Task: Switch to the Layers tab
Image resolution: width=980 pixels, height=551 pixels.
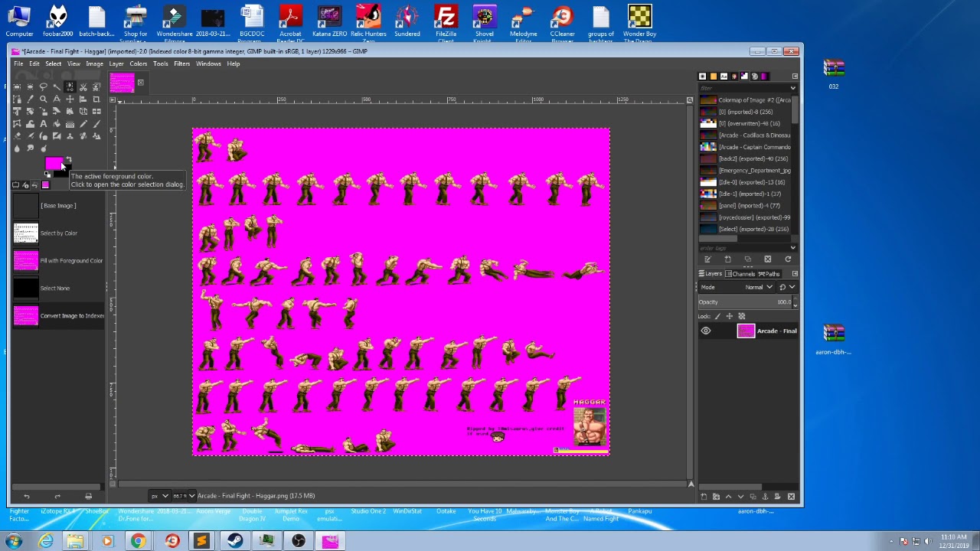Action: (711, 274)
